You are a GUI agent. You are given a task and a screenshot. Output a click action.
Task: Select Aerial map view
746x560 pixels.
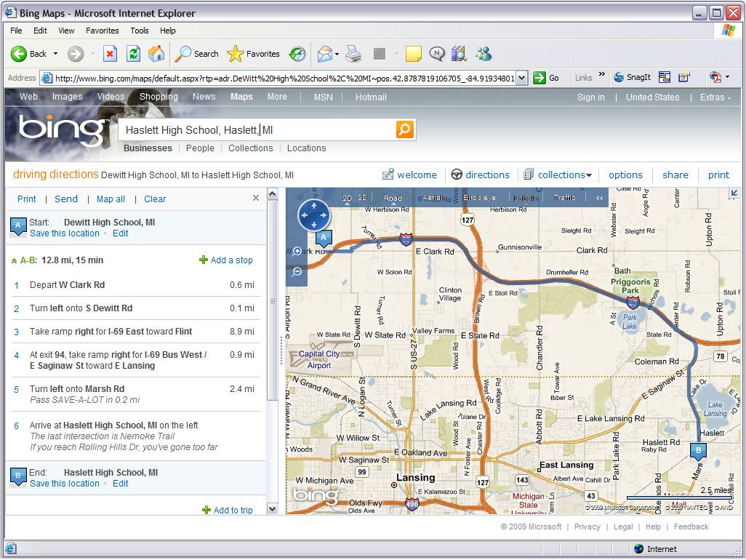click(433, 197)
